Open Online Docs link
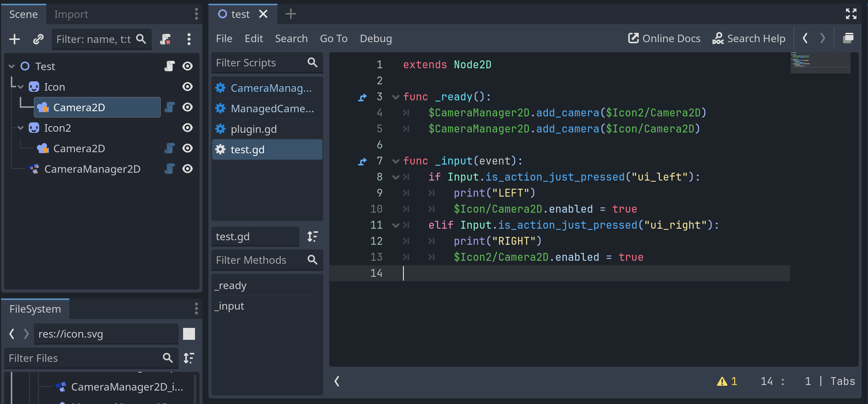 (664, 38)
